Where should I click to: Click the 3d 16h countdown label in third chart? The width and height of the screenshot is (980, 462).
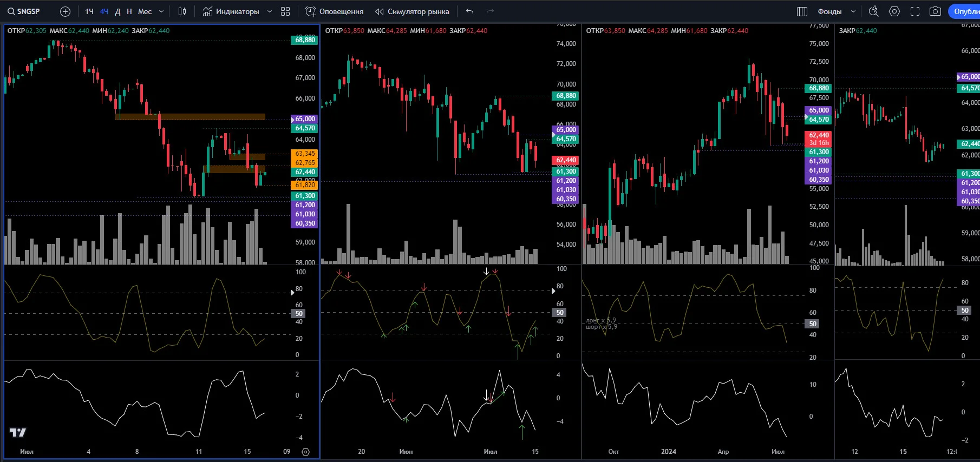coord(819,143)
